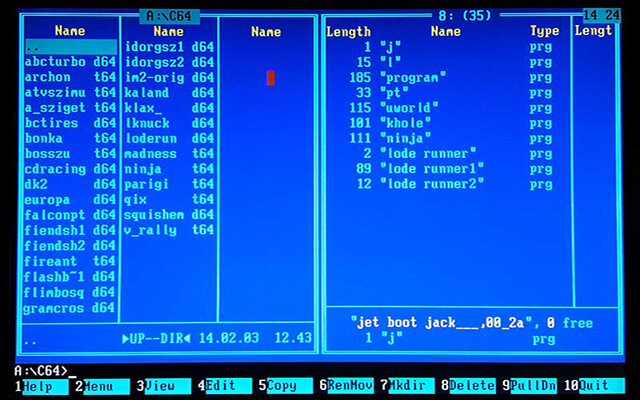The image size is (640, 400).
Task: Select the parent directory '..' entry
Action: pyautogui.click(x=71, y=47)
